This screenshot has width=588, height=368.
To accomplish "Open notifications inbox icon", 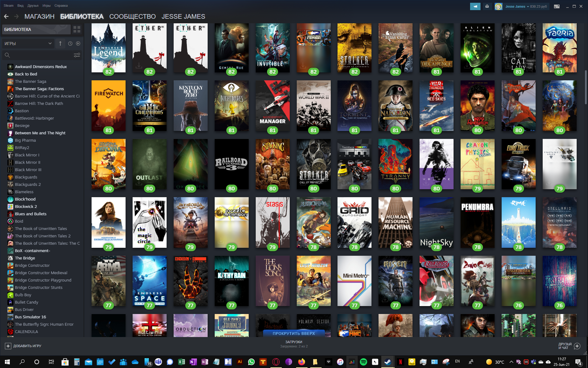I will coord(487,6).
